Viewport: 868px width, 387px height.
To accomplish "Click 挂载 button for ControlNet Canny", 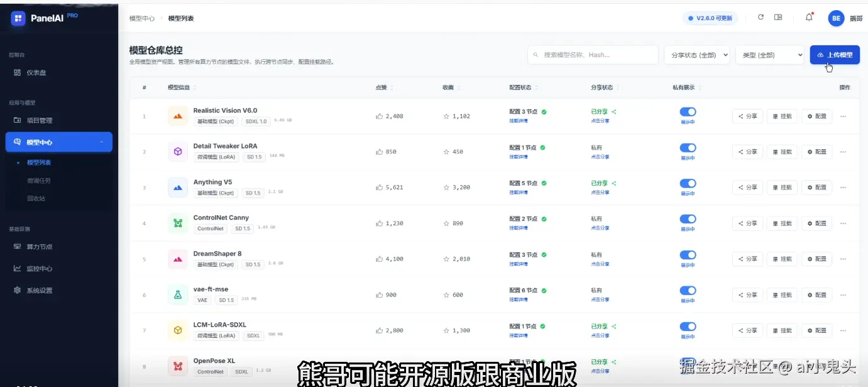I will [782, 223].
